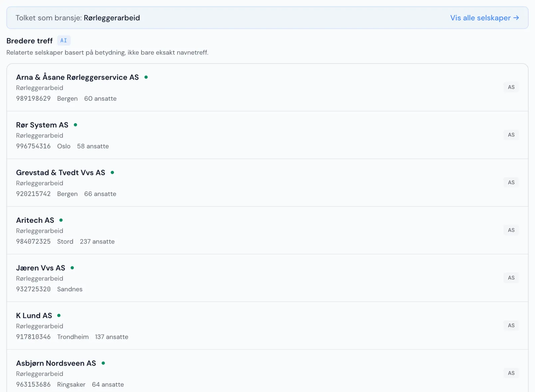Open the K Lund AS company
Viewport: 535px width, 392px height.
coord(34,316)
